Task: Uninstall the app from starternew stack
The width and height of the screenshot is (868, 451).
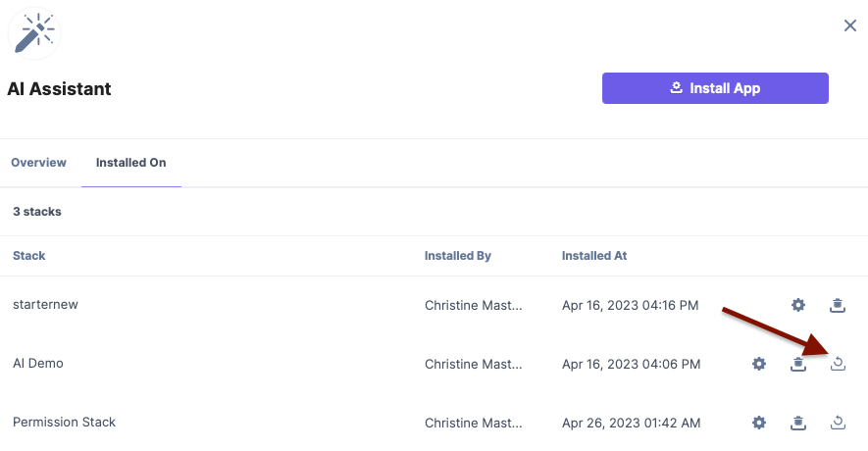Action: (x=837, y=305)
